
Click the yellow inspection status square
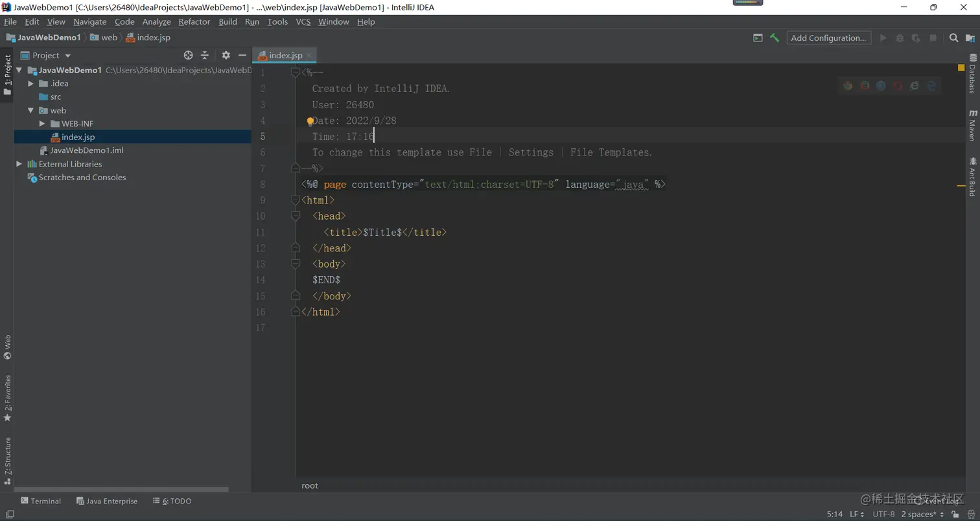[x=961, y=67]
